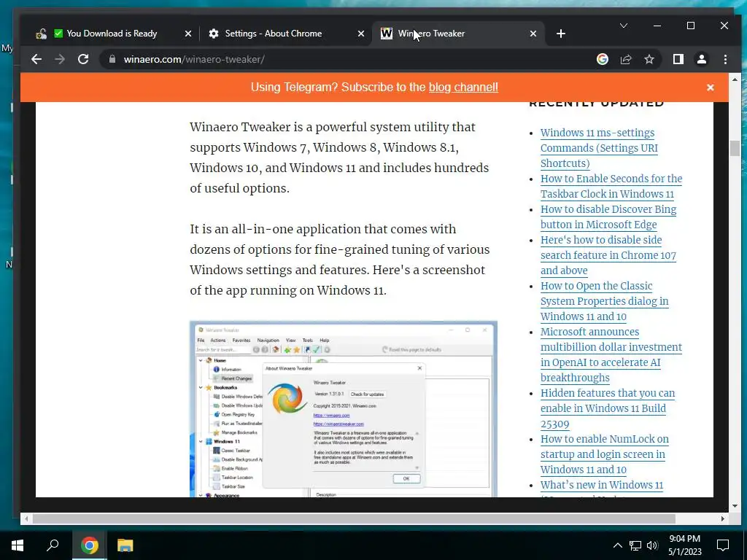Open disable side search in Chrome 107 link

608,255
